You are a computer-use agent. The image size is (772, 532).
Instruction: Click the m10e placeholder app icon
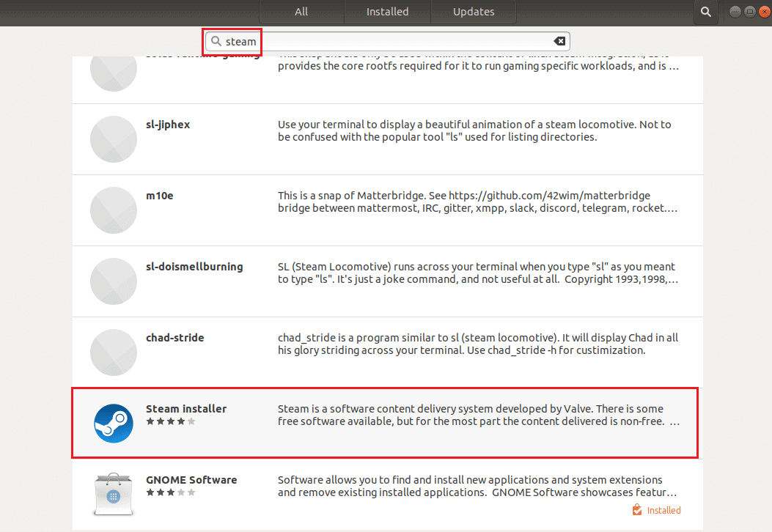pos(114,210)
